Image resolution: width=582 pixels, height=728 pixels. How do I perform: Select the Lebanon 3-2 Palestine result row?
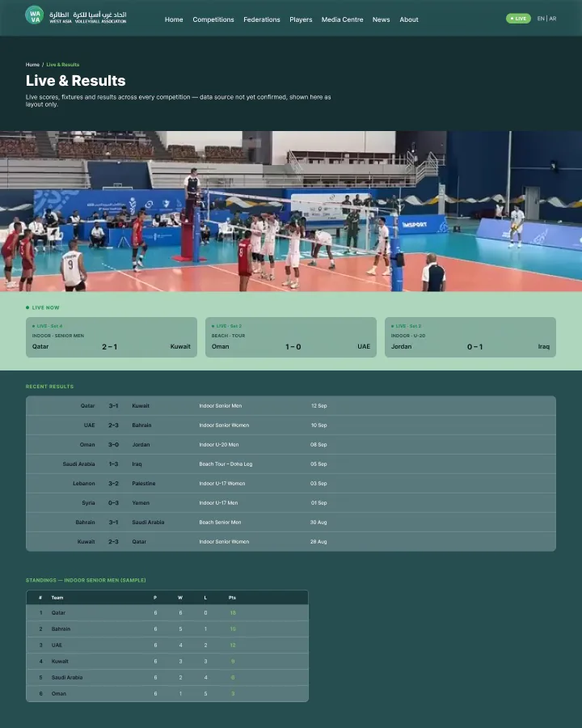[x=291, y=484]
